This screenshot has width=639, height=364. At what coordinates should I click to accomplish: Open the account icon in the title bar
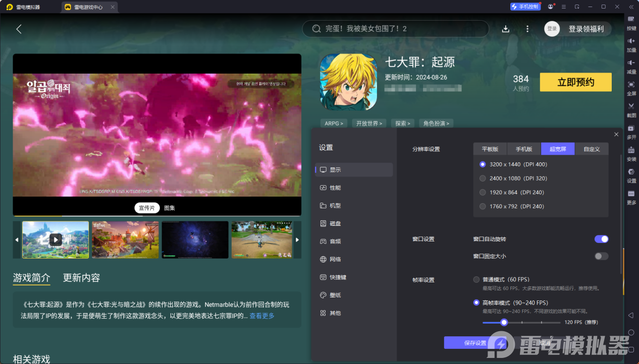coord(551,7)
